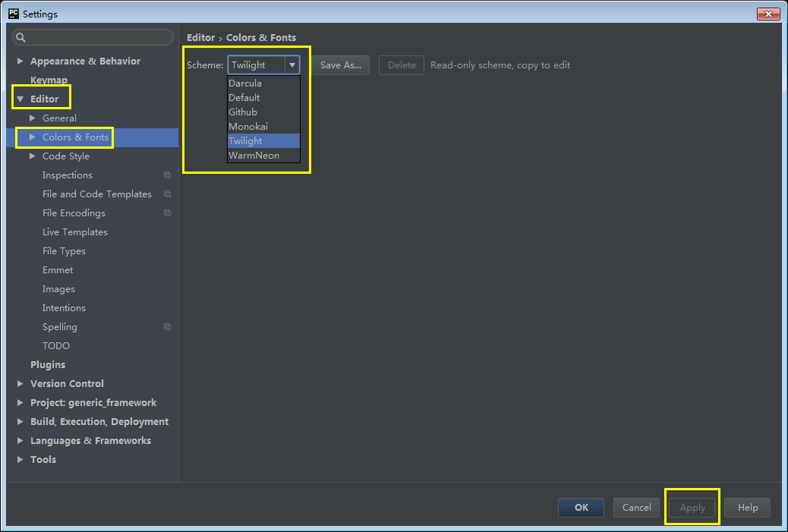Choose Darcula from the scheme list

pyautogui.click(x=264, y=83)
